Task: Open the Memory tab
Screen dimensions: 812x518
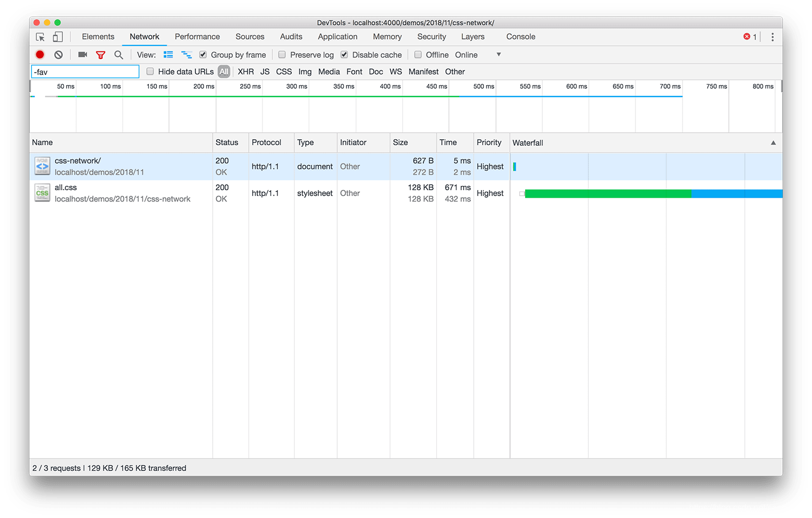Action: point(388,37)
